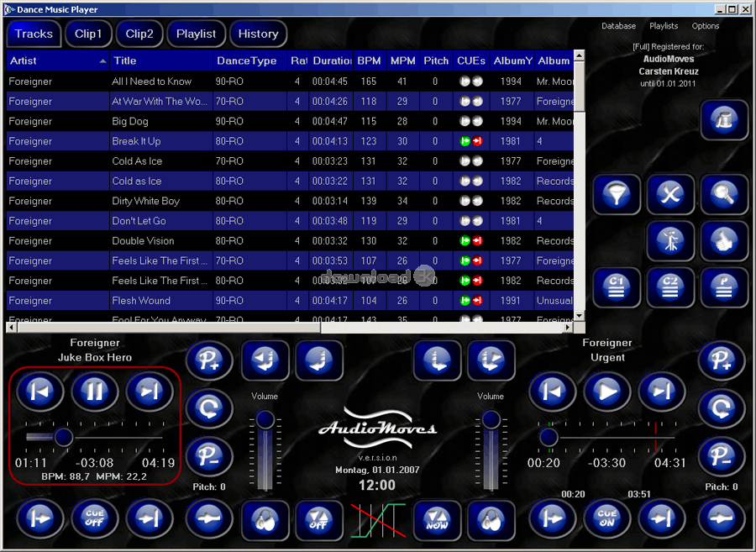Open the Playlist tab
Image resolution: width=756 pixels, height=552 pixels.
point(196,34)
